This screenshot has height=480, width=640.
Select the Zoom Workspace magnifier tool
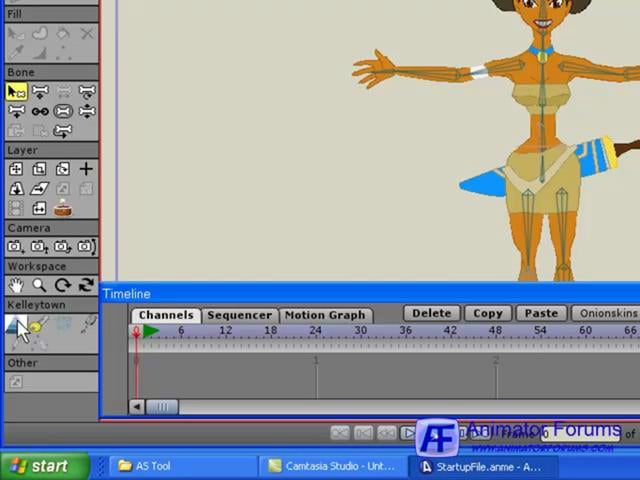tap(40, 285)
